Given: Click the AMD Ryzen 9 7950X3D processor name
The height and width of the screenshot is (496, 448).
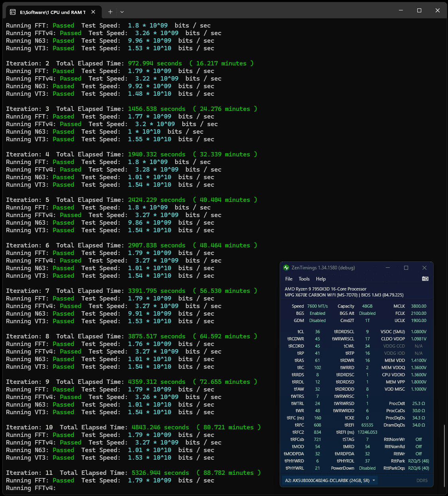Looking at the screenshot, I should click(326, 289).
